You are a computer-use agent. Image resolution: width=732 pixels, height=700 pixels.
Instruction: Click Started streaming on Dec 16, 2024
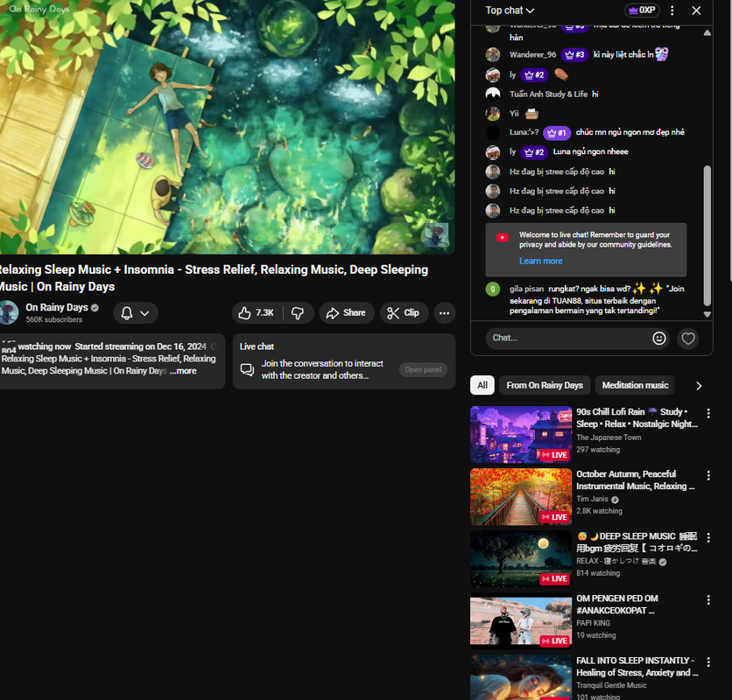[x=140, y=346]
